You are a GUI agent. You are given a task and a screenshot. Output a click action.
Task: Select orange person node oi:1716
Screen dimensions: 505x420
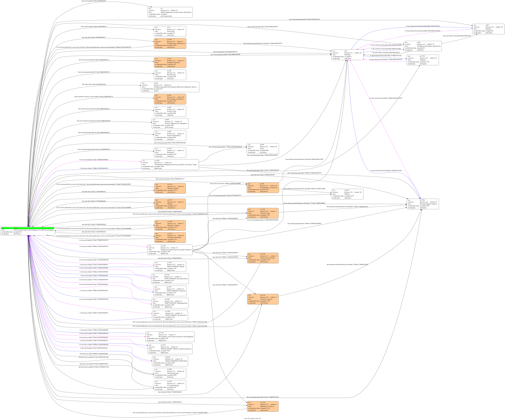tap(263, 299)
